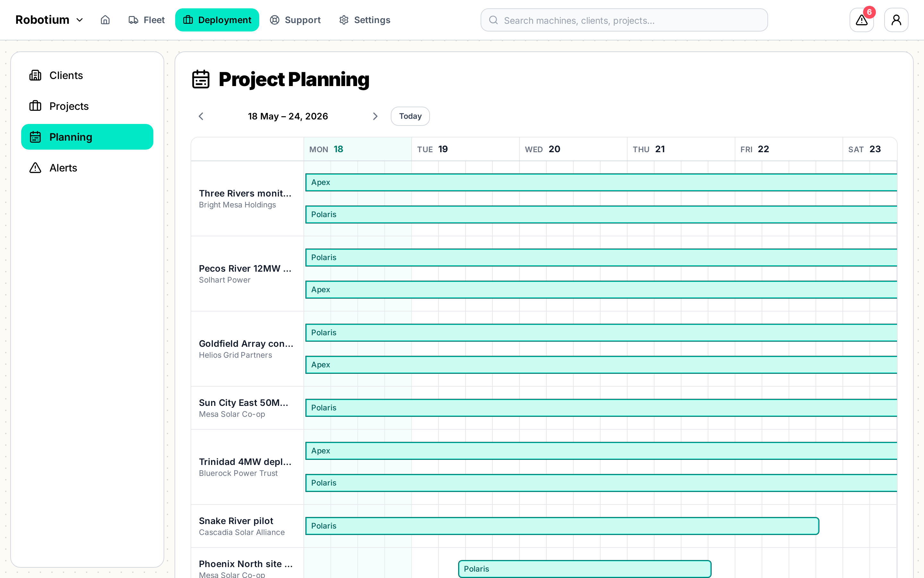Click Cascadia Solar Alliance client name
The image size is (924, 578).
[242, 532]
